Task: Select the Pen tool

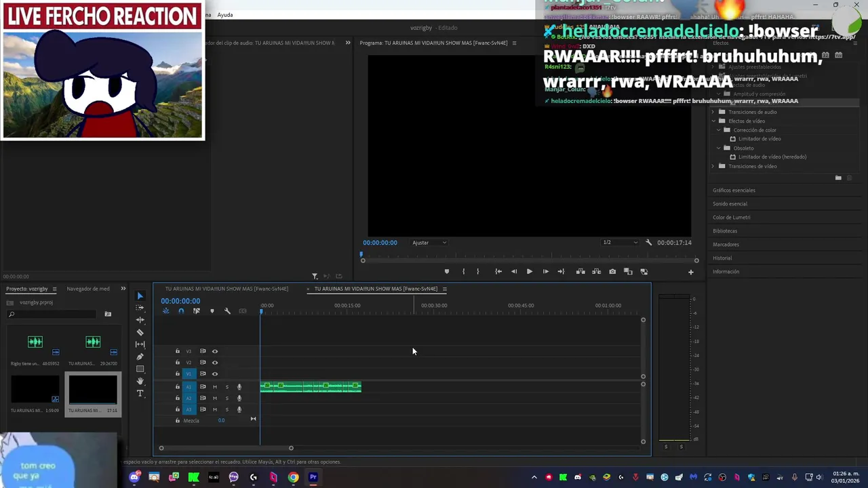Action: click(x=140, y=357)
